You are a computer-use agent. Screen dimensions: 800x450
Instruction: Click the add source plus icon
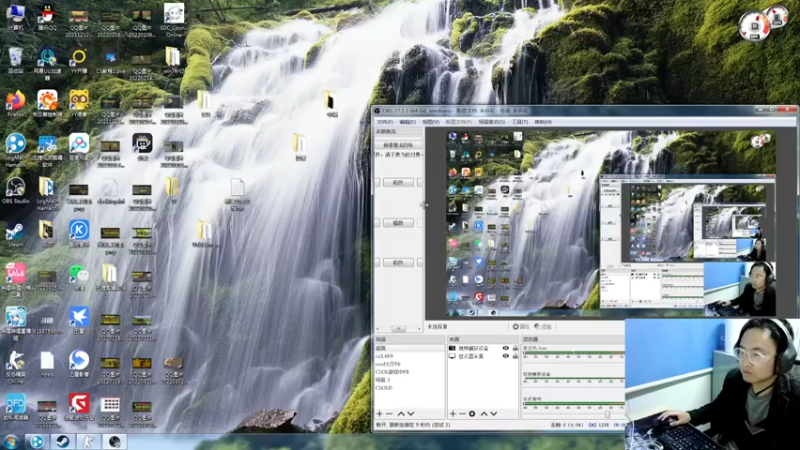pos(453,413)
